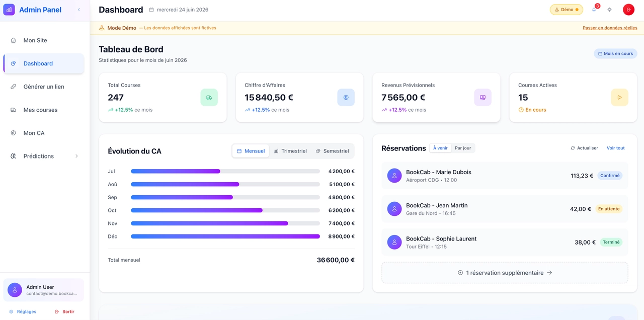Click the Démo mode badge
Screen dimensions: 644x320
(x=567, y=10)
